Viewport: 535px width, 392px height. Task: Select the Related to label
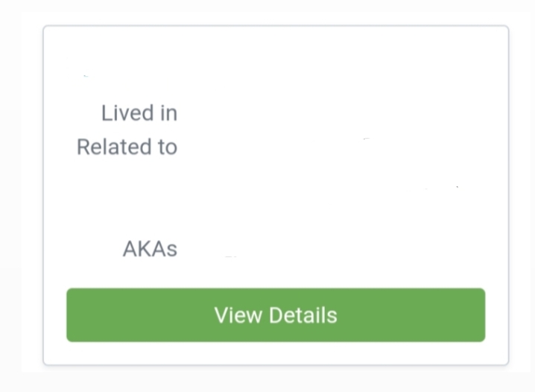coord(127,147)
